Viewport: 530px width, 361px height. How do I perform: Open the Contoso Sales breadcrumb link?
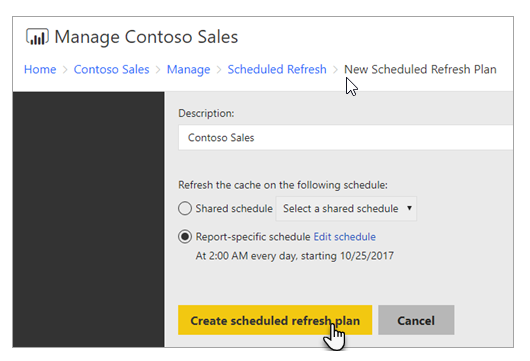pyautogui.click(x=111, y=69)
